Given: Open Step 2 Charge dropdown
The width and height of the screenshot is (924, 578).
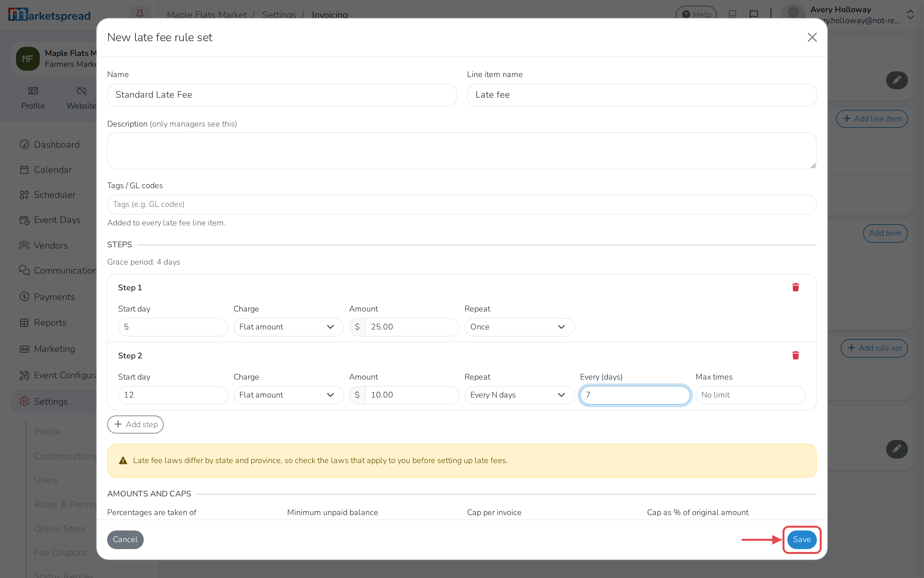Looking at the screenshot, I should pyautogui.click(x=288, y=395).
